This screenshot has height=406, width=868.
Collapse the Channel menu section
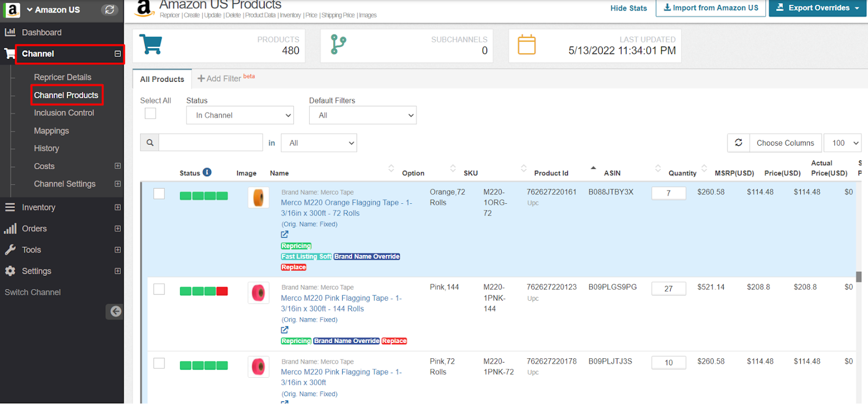[x=118, y=54]
